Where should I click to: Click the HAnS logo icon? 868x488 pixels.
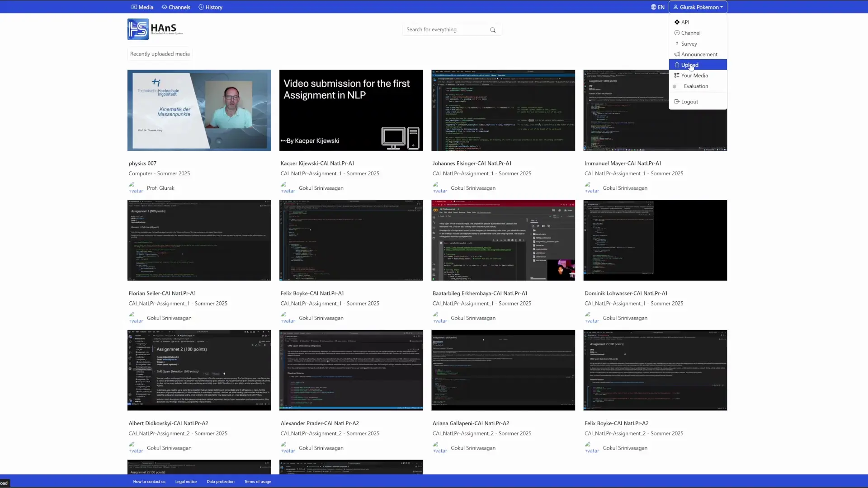tap(138, 29)
